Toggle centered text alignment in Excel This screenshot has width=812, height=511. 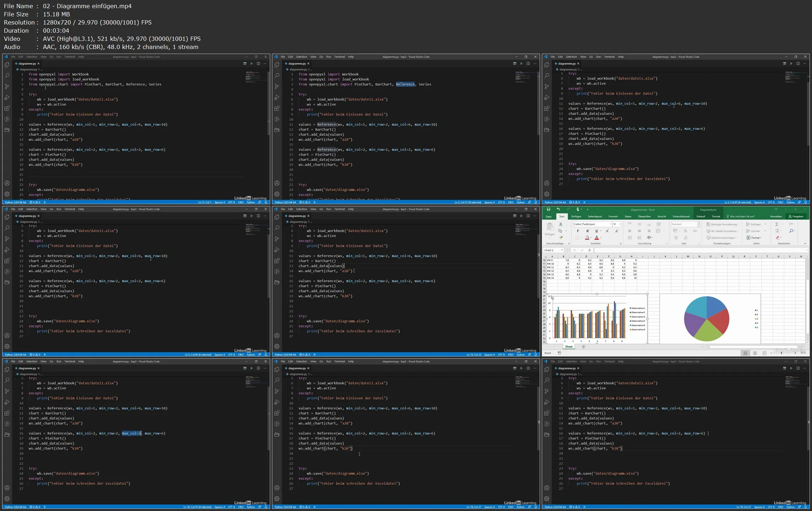(639, 231)
